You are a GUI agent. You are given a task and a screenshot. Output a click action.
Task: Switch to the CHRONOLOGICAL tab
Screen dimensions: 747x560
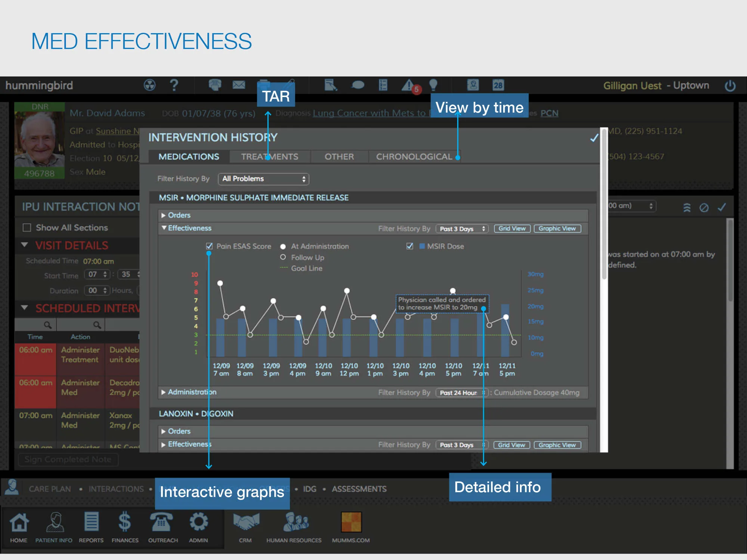414,157
